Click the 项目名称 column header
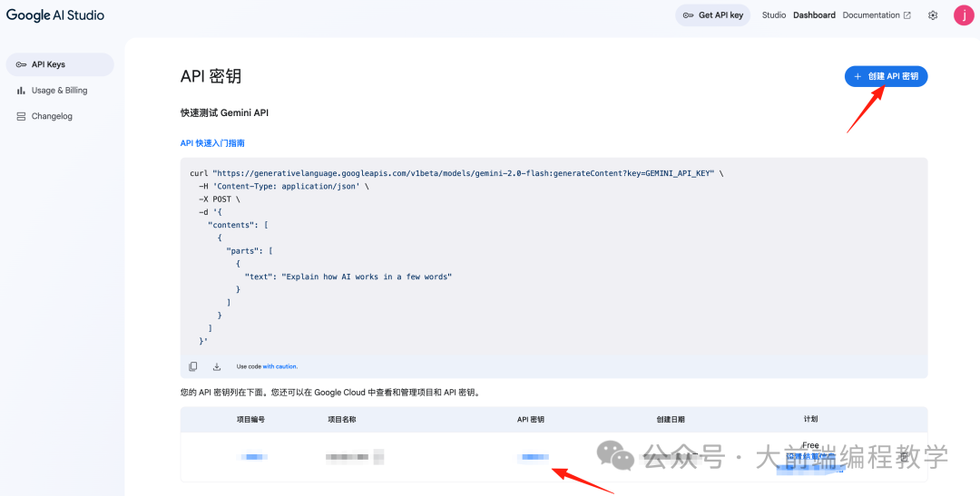 [342, 420]
